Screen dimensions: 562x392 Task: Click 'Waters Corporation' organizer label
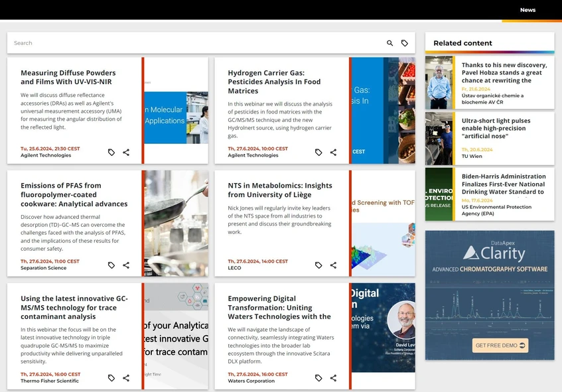coord(251,381)
